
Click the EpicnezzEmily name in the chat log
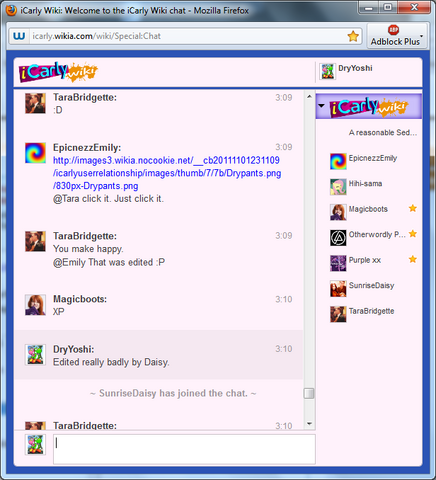(87, 148)
